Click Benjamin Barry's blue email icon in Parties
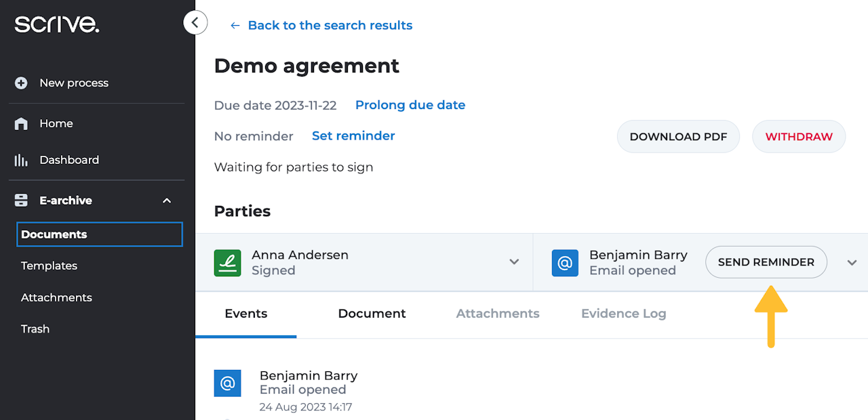Screen dimensions: 868x420 click(x=565, y=263)
